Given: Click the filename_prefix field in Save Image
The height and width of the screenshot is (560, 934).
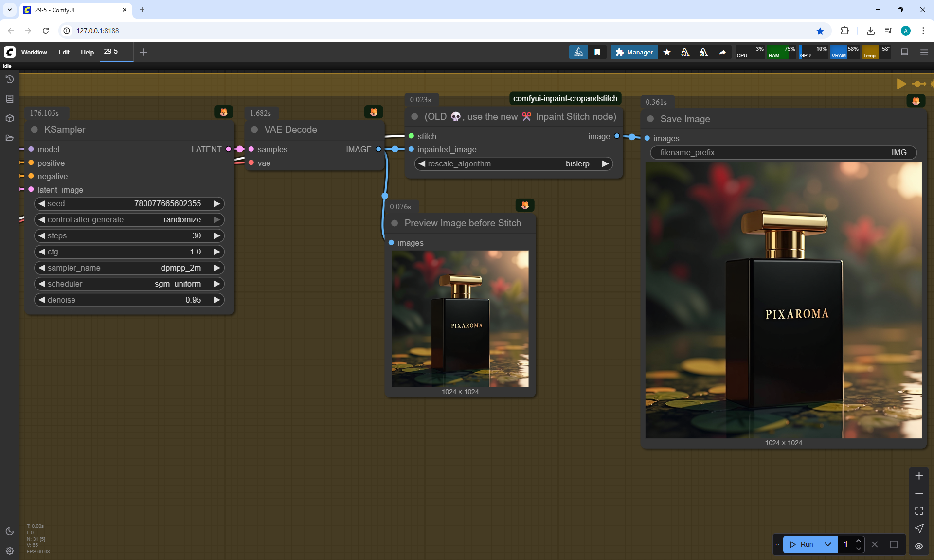Looking at the screenshot, I should pos(783,152).
